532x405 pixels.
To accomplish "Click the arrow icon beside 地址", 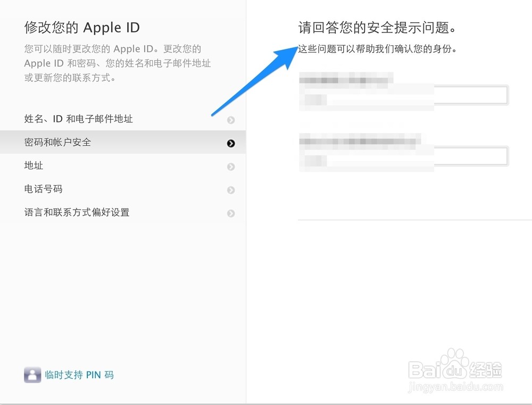I will click(x=231, y=167).
